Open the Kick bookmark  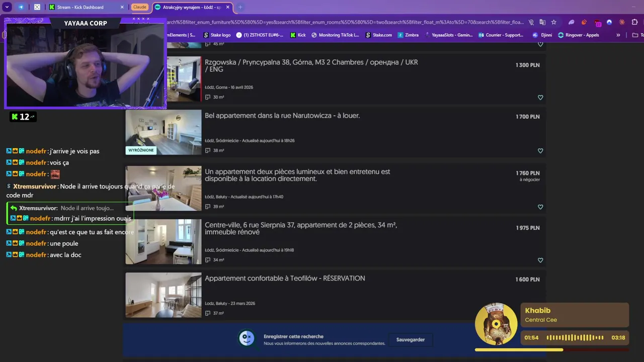(x=298, y=35)
